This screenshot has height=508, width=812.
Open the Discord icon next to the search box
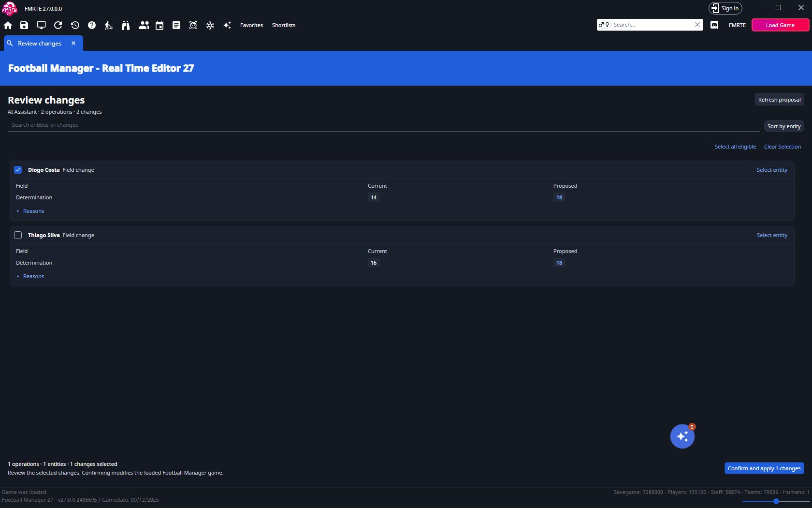714,25
